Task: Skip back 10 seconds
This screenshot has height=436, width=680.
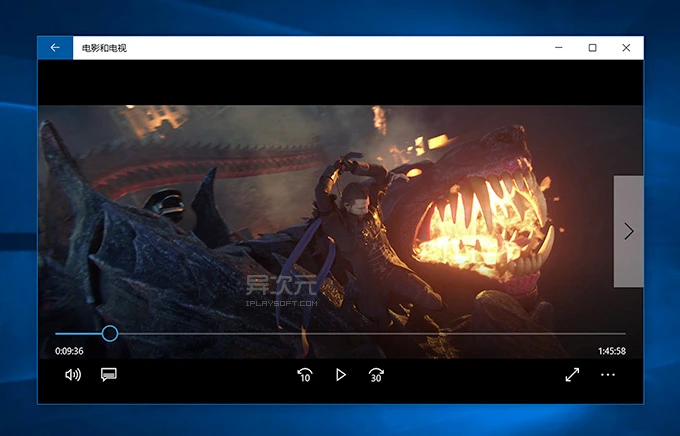Action: (305, 375)
